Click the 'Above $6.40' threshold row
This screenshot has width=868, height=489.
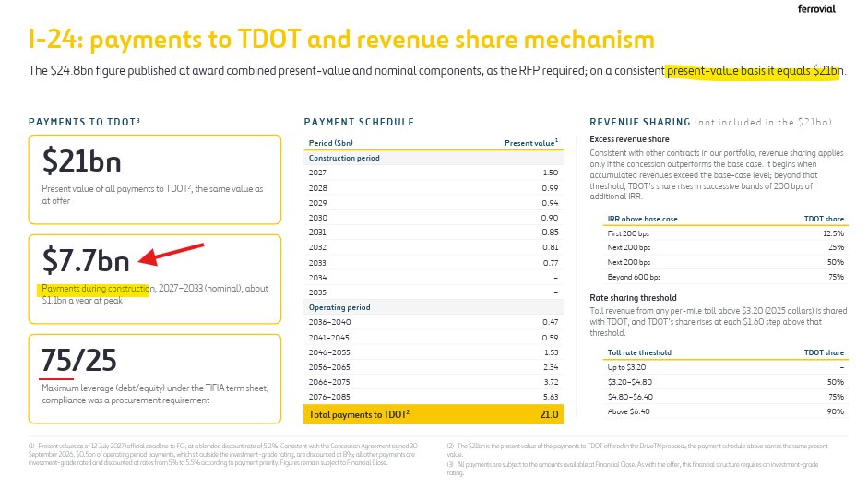click(725, 411)
